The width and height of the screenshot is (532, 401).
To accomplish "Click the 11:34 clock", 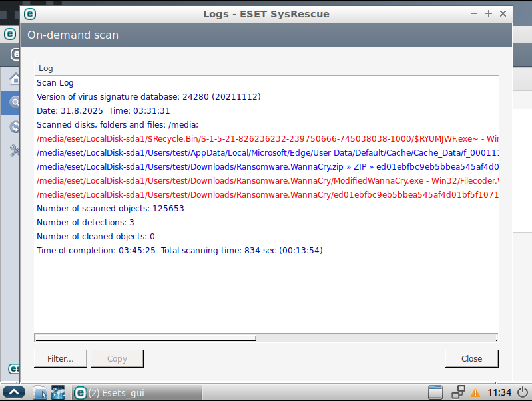I will (499, 392).
